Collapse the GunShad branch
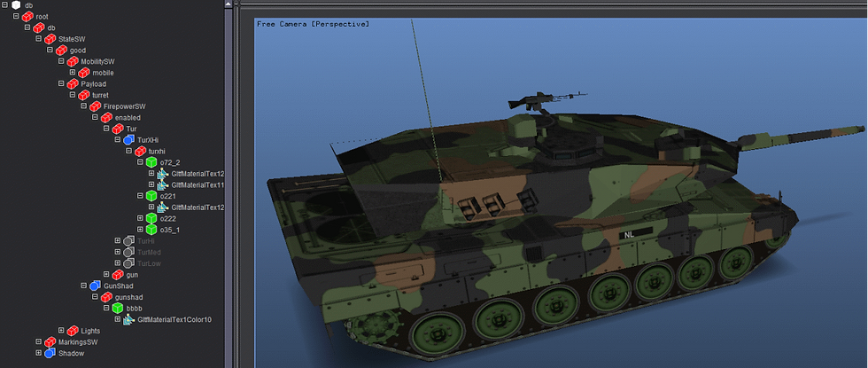Viewport: 868px width, 368px height. (83, 286)
